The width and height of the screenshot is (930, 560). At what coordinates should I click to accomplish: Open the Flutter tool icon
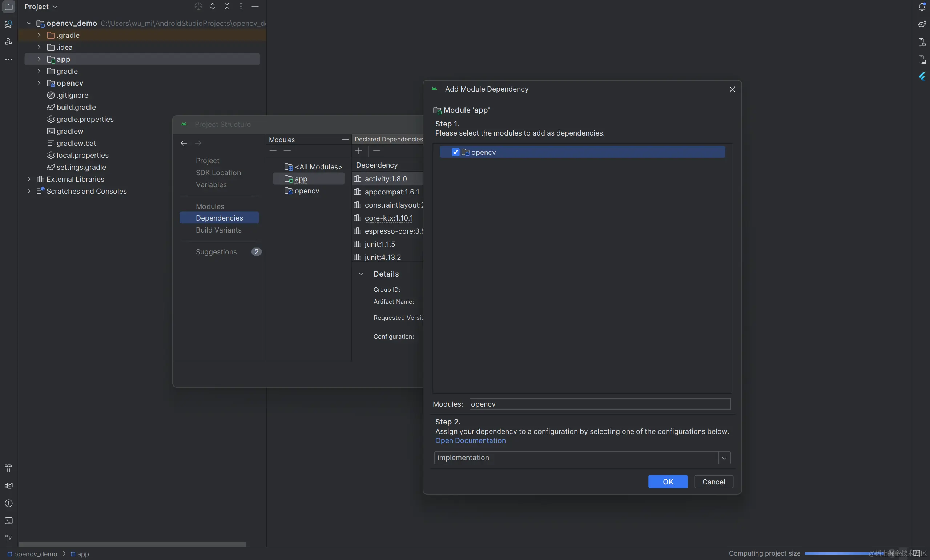pos(922,77)
